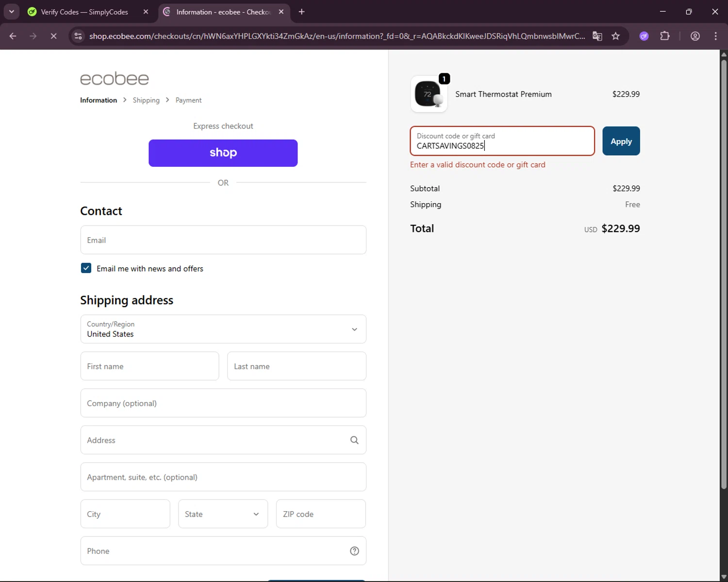This screenshot has height=582, width=728.
Task: Click the Company (optional) field
Action: [x=223, y=403]
